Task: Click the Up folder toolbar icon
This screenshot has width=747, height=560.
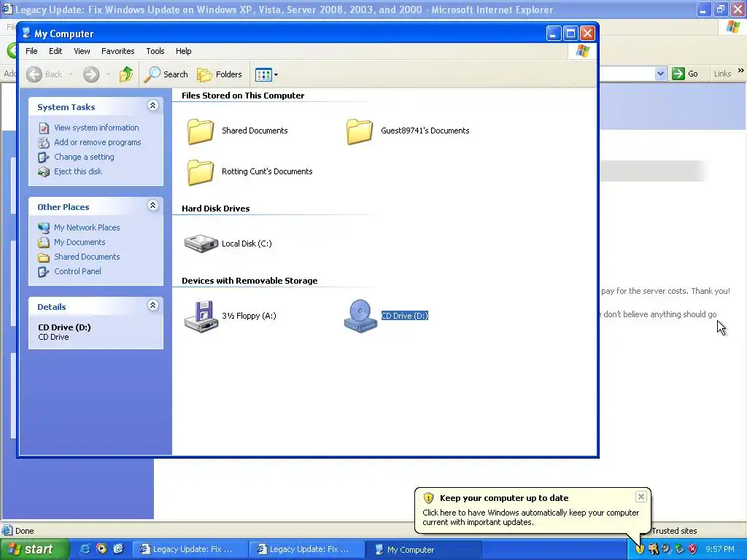Action: [126, 74]
